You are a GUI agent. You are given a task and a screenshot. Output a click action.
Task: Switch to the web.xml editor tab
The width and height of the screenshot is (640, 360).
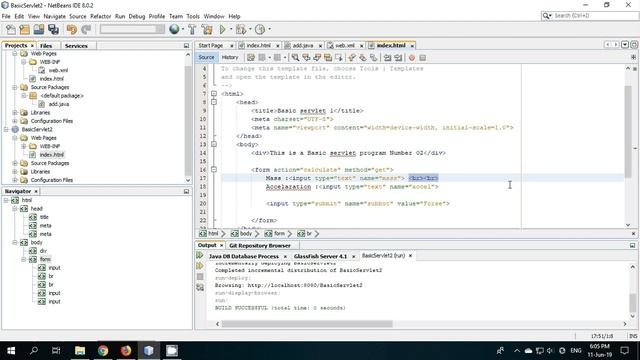(345, 45)
